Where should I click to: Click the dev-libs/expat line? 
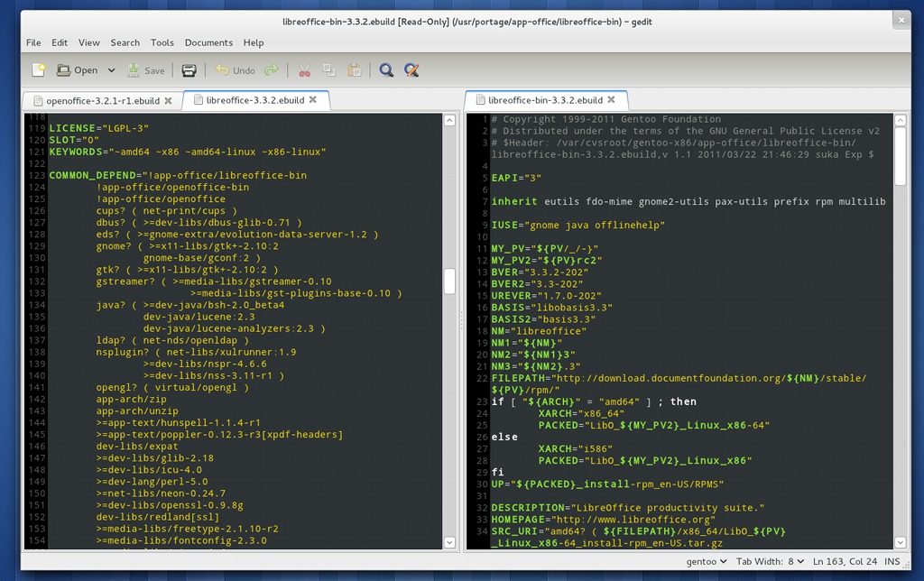pos(137,446)
